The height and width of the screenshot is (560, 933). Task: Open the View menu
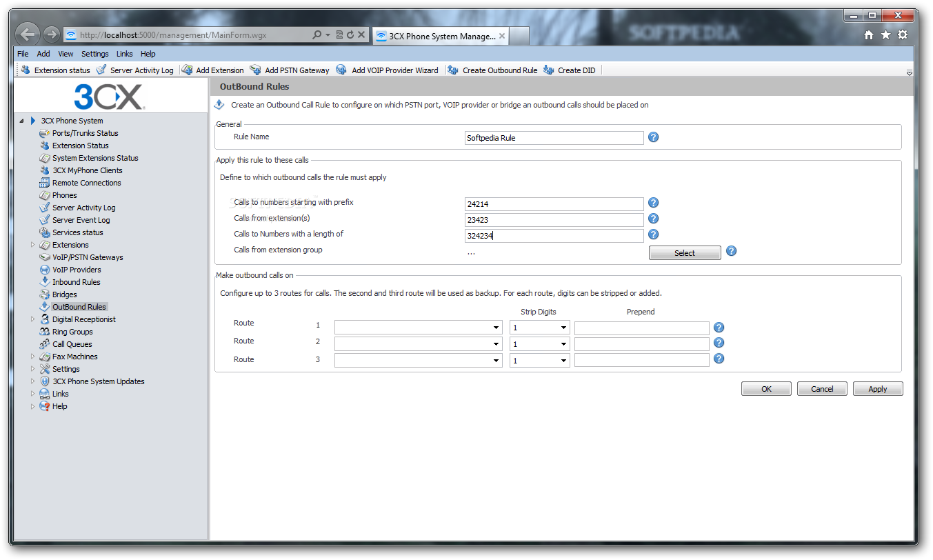pyautogui.click(x=66, y=54)
